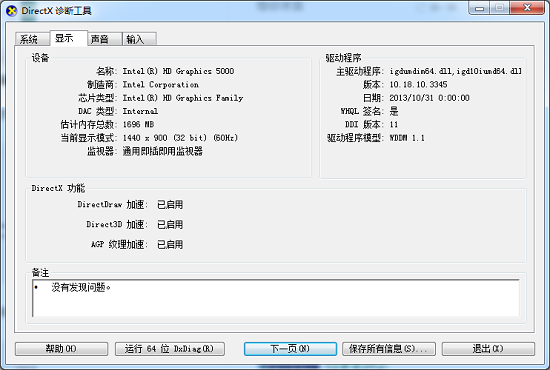Click the 名称: field label
This screenshot has height=370, width=550.
(107, 71)
